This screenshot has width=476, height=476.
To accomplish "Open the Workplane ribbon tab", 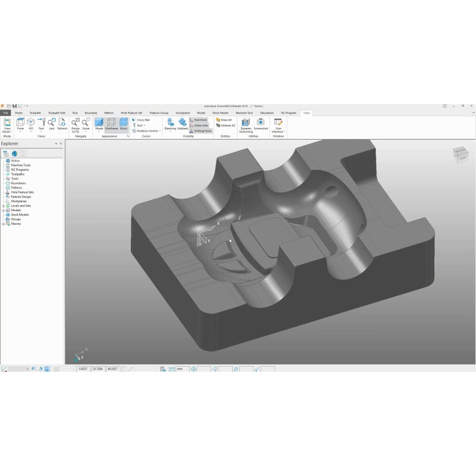I will tap(183, 112).
